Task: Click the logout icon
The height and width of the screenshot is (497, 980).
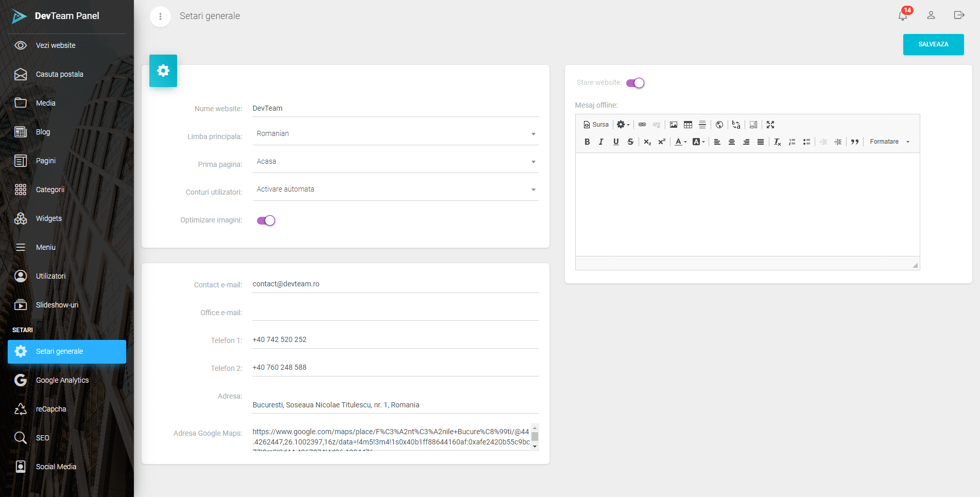Action: (x=958, y=15)
